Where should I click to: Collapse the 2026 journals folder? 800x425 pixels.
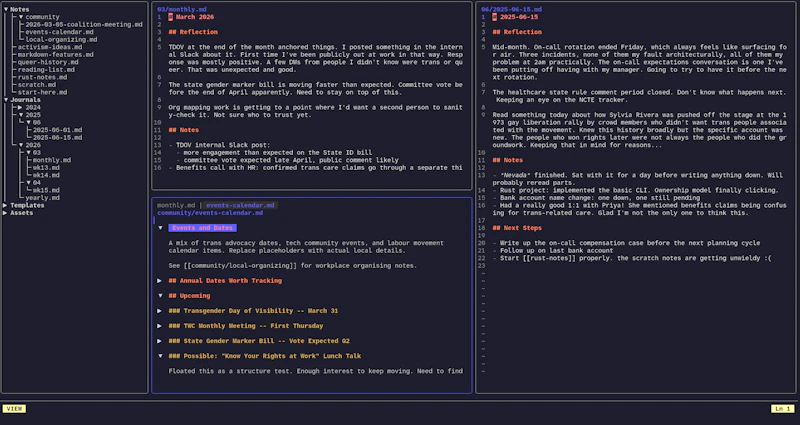(21, 145)
